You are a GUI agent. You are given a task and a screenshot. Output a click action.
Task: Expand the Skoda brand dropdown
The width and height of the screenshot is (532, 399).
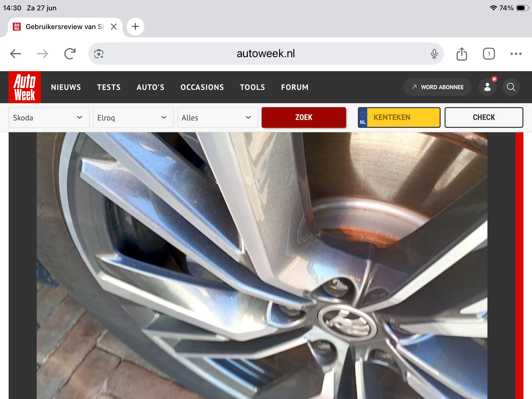49,117
